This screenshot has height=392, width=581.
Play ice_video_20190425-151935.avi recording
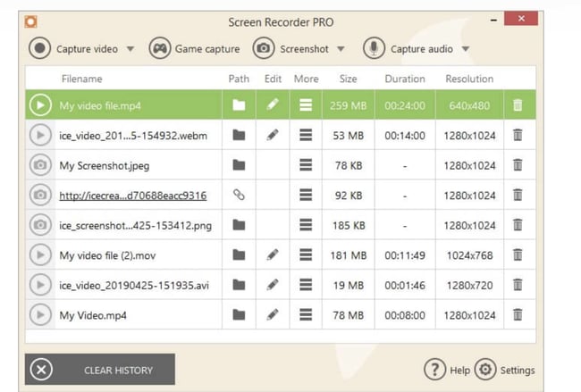(x=40, y=285)
